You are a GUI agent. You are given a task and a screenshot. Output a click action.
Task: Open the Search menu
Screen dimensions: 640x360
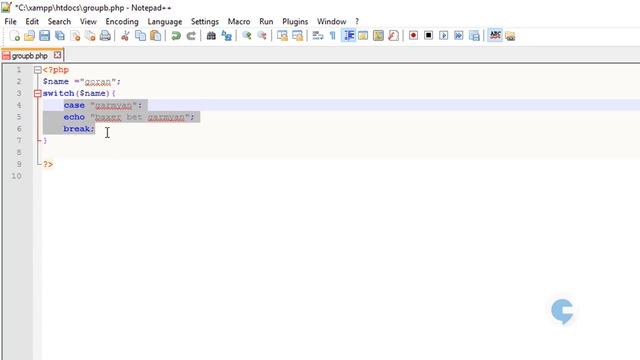59,22
